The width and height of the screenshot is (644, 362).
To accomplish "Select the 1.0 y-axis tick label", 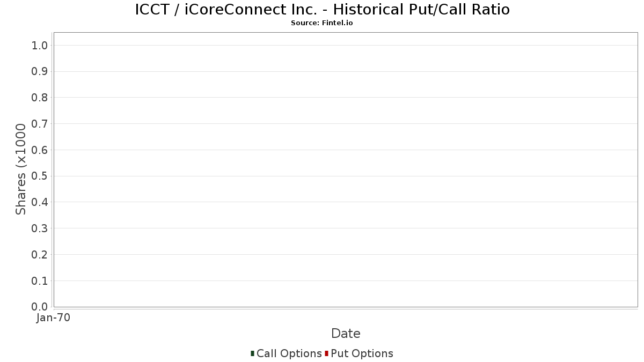I will [40, 46].
